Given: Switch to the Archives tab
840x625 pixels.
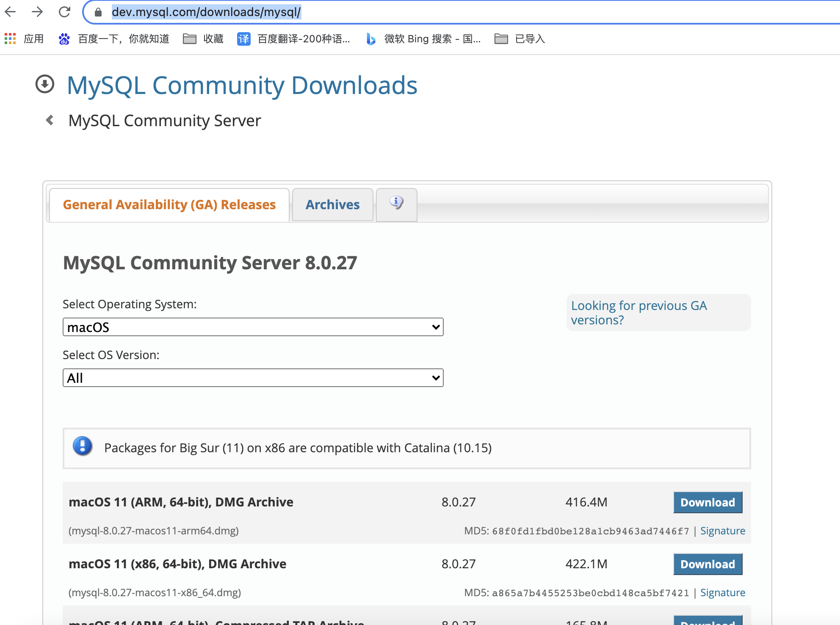Looking at the screenshot, I should (332, 205).
